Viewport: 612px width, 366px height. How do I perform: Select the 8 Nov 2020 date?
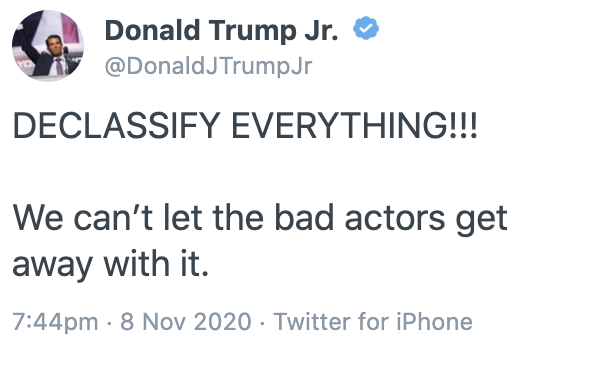tap(186, 322)
